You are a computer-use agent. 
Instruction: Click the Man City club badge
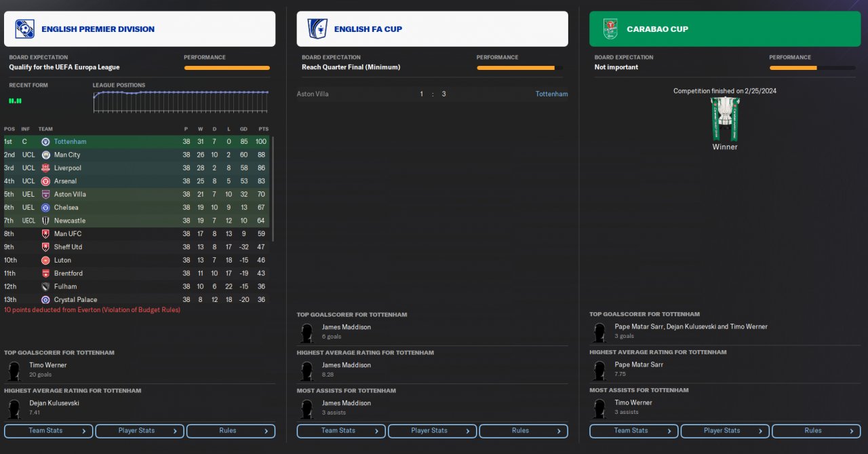[x=45, y=155]
